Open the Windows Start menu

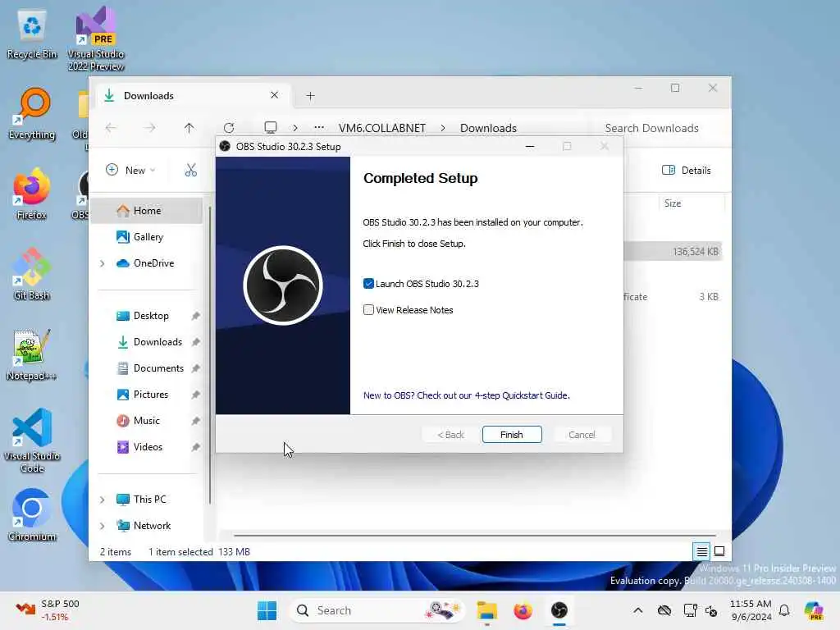click(x=267, y=610)
